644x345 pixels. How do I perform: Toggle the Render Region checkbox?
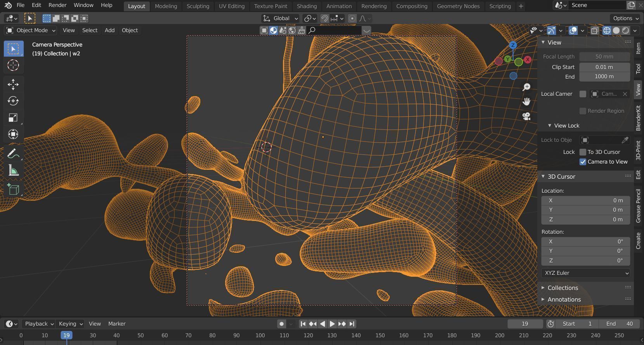pos(583,111)
